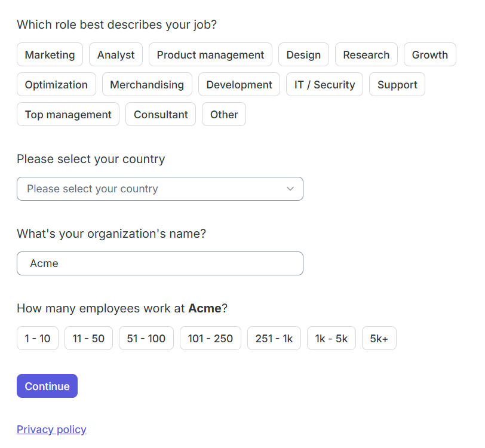
Task: Click the organization name input field
Action: [x=159, y=263]
